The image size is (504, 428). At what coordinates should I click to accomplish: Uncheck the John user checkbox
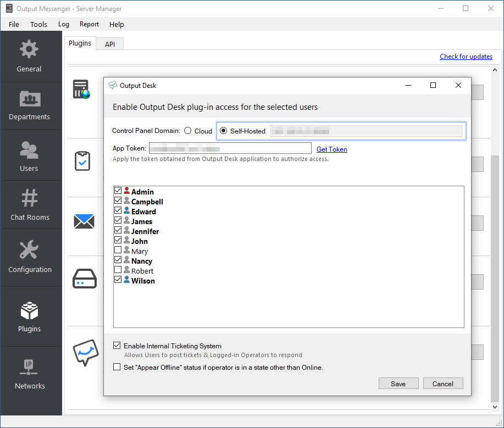coord(118,240)
